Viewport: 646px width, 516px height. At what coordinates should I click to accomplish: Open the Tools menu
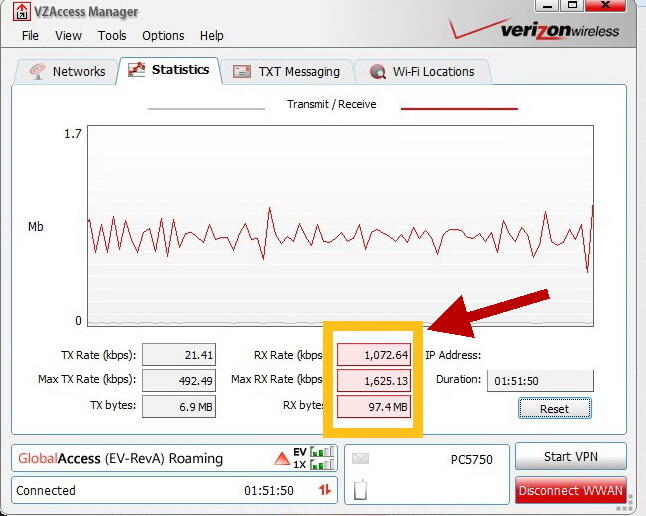(112, 35)
